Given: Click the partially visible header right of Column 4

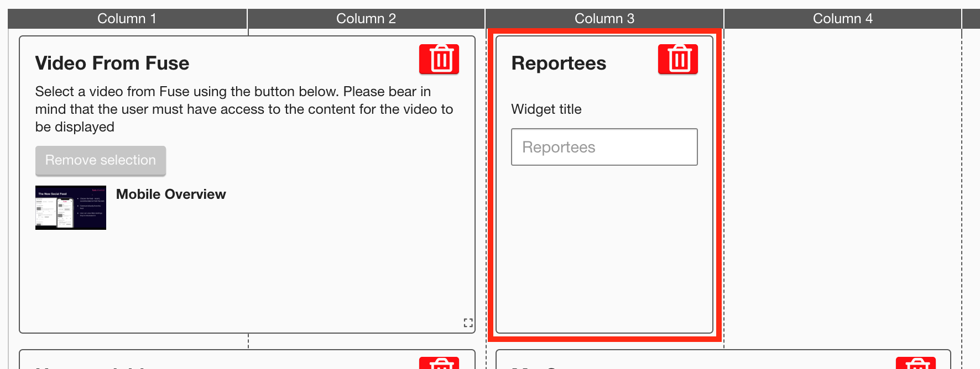Looking at the screenshot, I should [x=971, y=19].
